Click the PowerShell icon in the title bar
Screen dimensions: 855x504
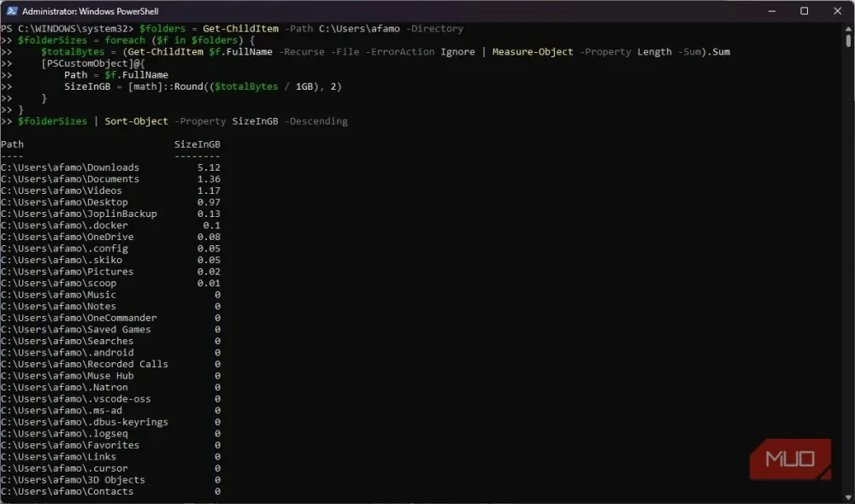pos(11,11)
